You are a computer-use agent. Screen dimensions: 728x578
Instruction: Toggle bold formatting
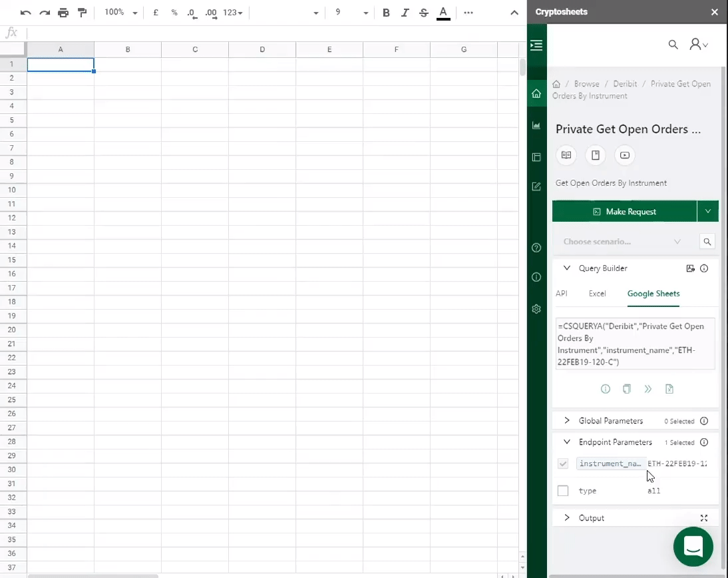[x=386, y=13]
